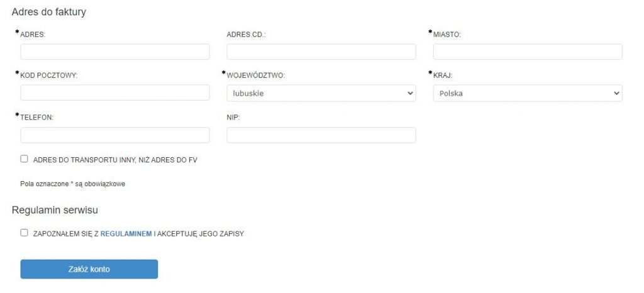This screenshot has width=644, height=293.
Task: Click the 'ADRES DO TRANSPORTU INNY' label text
Action: 115,160
